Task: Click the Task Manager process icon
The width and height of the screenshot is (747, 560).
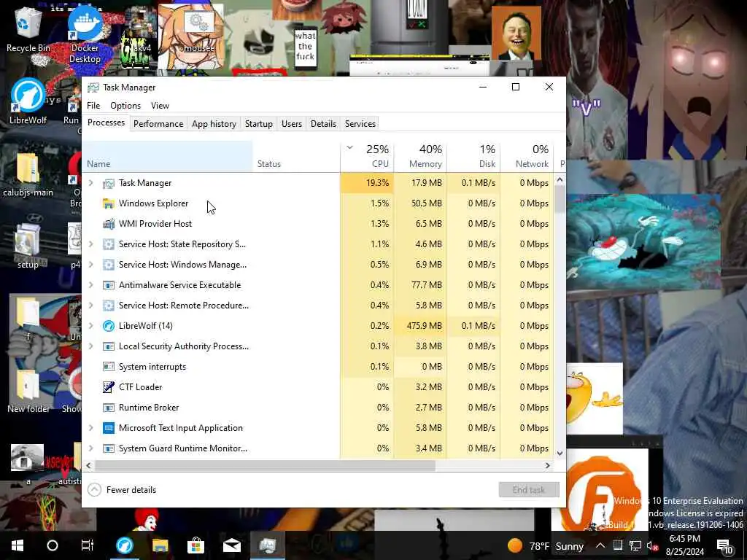Action: tap(109, 183)
